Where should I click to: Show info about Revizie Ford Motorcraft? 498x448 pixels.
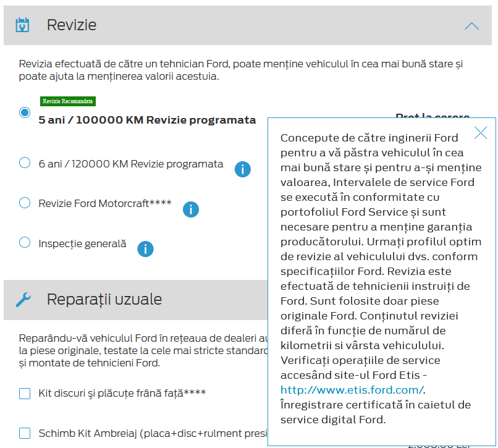point(191,209)
